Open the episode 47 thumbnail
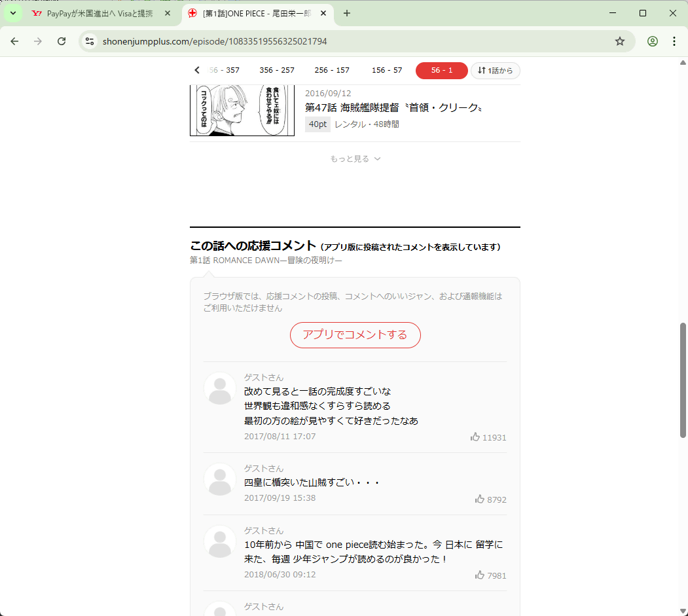Viewport: 688px width, 616px height. pyautogui.click(x=242, y=111)
